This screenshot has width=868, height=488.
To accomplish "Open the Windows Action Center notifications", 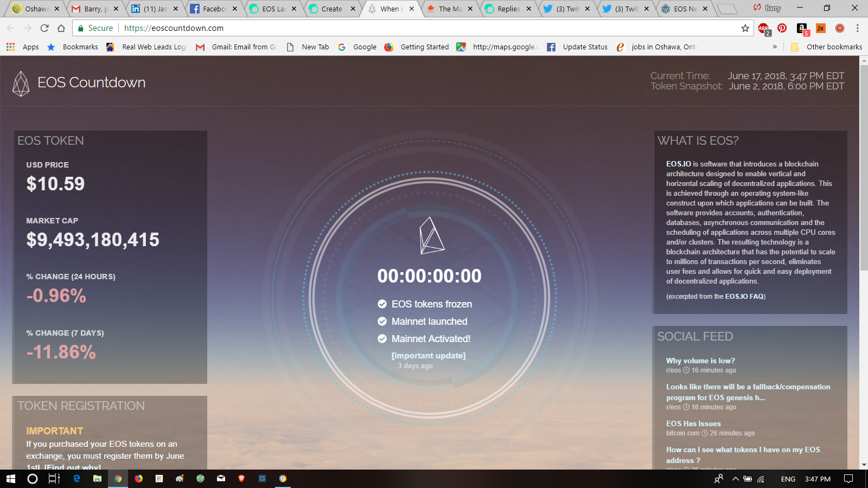I will click(848, 479).
